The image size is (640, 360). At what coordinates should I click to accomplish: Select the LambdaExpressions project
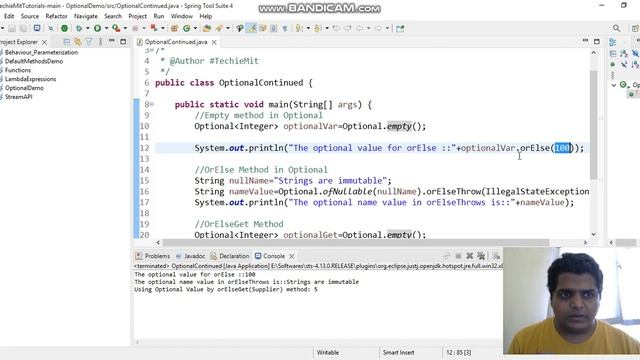click(x=30, y=79)
